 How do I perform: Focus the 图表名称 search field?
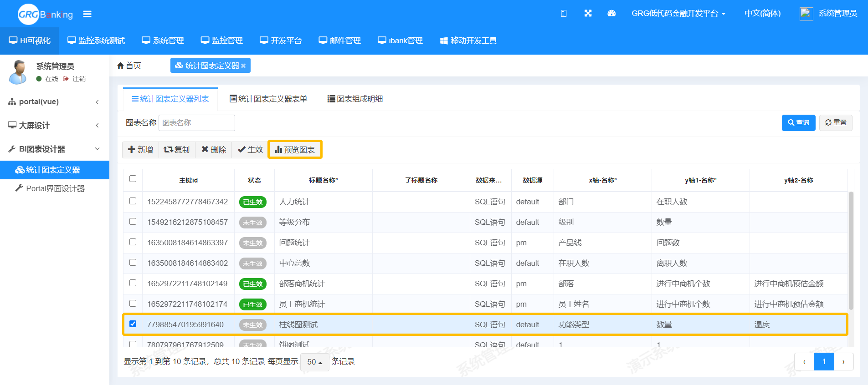click(x=197, y=123)
